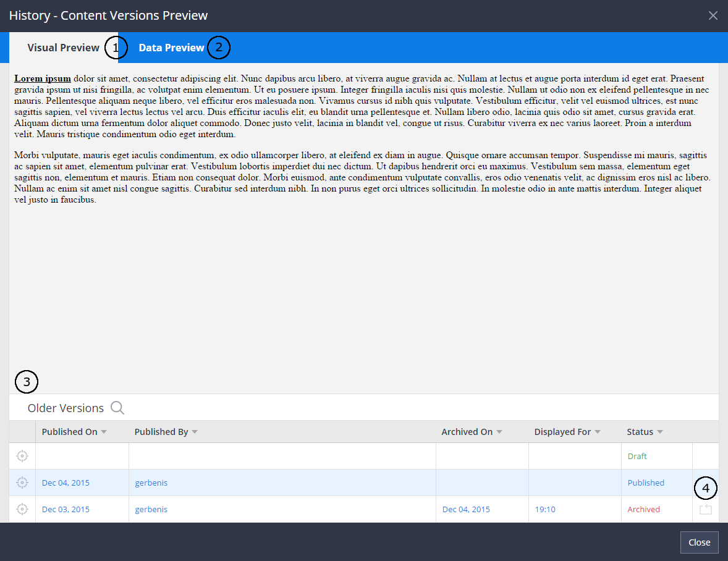
Task: Open the gerbenis link on the Published row
Action: [x=151, y=483]
